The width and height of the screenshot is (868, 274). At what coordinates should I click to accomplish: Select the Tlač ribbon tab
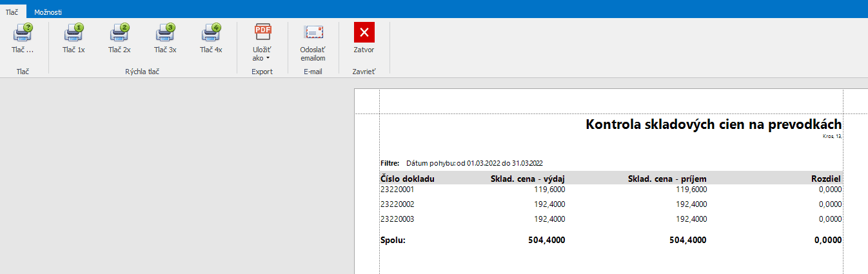12,12
